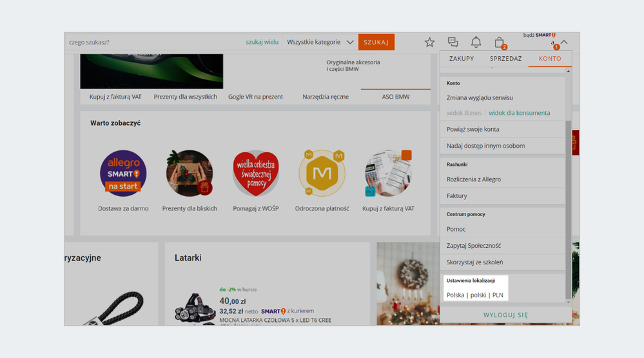Open favorites star icon in header

(x=429, y=43)
